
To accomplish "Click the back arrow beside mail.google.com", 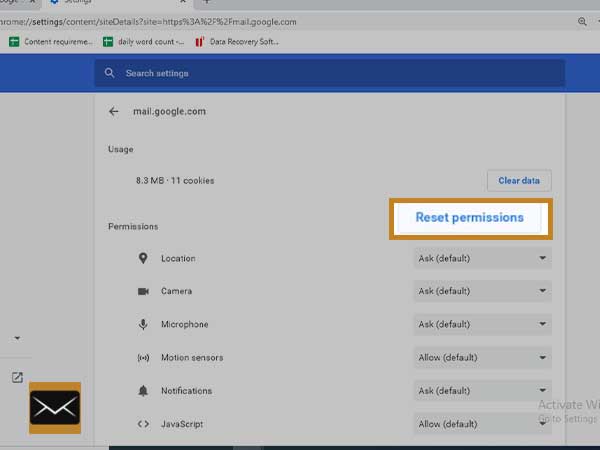I will tap(114, 111).
